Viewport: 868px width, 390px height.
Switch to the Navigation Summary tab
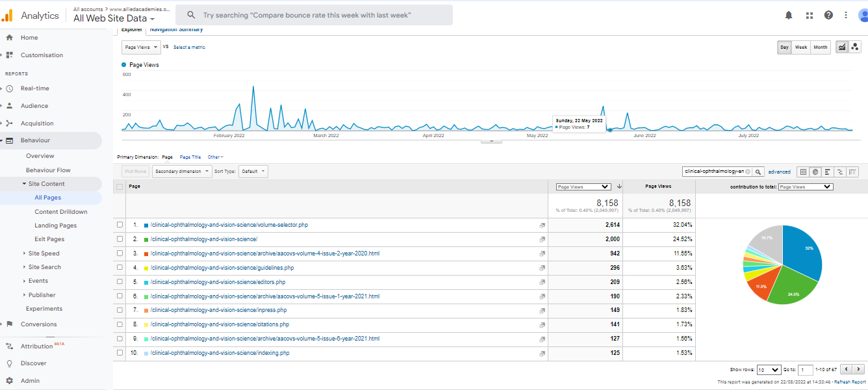[176, 29]
